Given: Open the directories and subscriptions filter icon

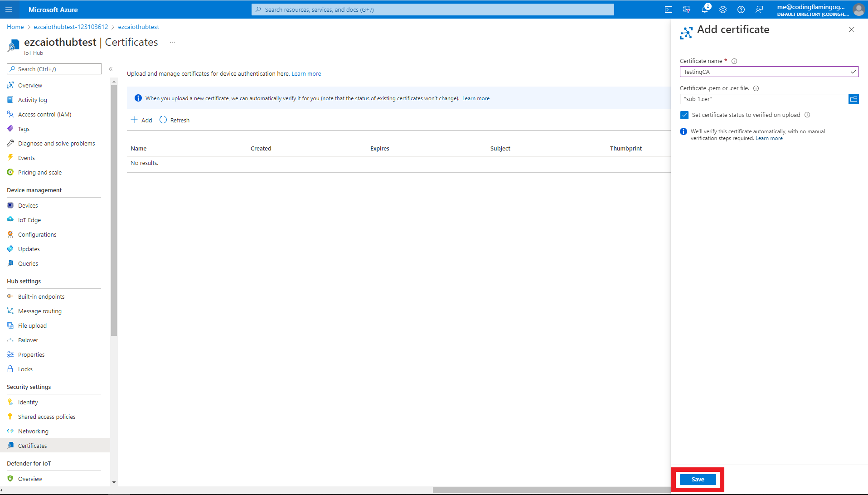Looking at the screenshot, I should click(687, 10).
